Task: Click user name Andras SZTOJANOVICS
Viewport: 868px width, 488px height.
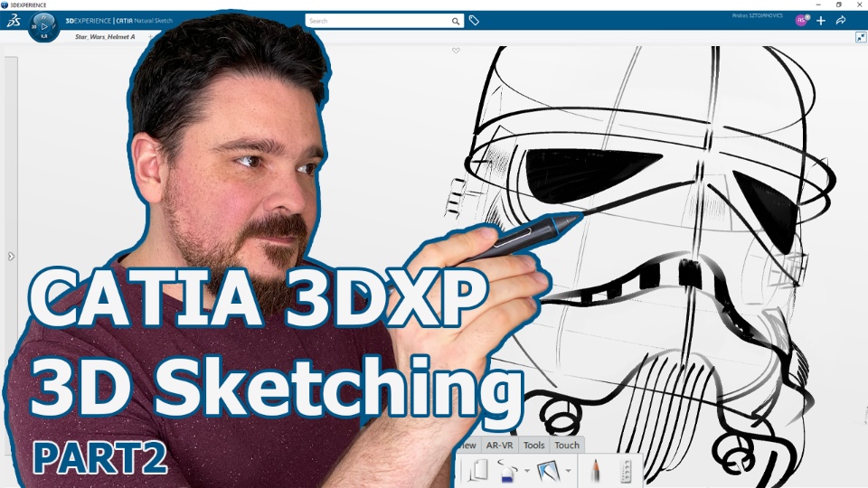Action: click(x=758, y=15)
